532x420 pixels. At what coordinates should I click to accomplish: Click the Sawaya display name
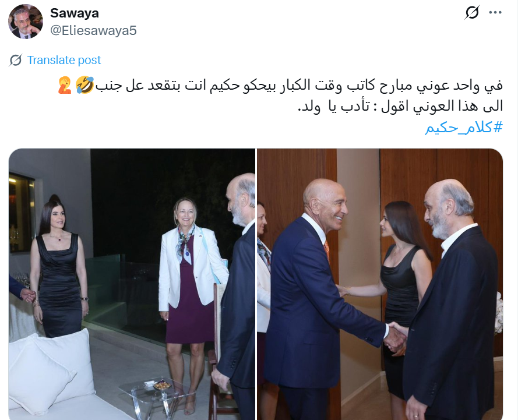75,13
